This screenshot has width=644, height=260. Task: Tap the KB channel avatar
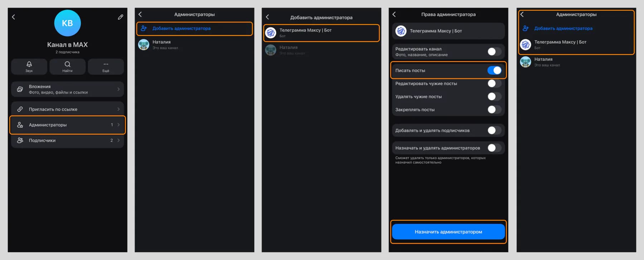[x=67, y=23]
